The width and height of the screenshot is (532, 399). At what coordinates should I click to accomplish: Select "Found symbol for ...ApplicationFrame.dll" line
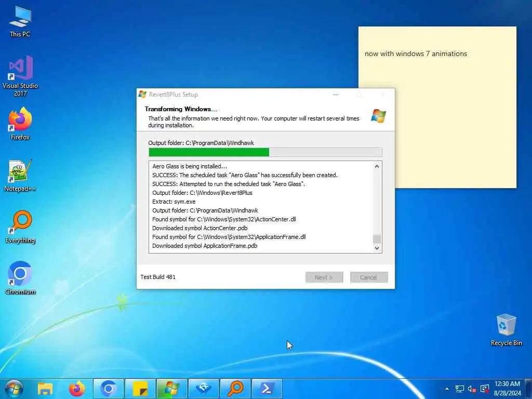tap(229, 237)
